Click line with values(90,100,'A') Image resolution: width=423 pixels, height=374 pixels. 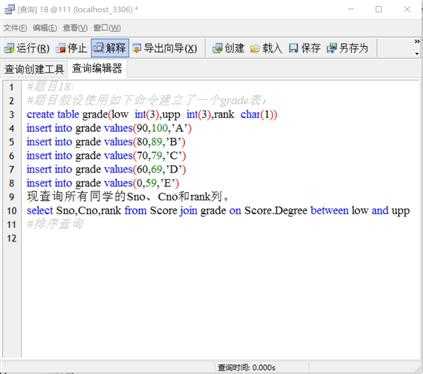click(109, 128)
